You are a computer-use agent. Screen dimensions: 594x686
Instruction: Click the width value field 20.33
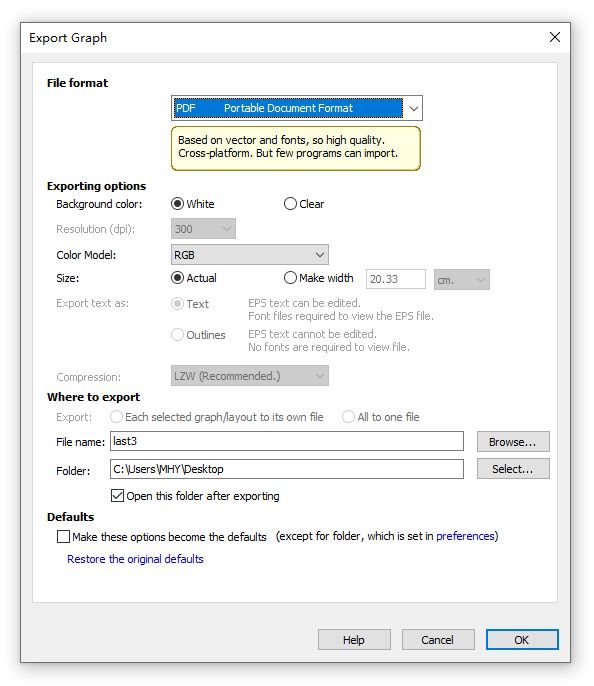click(395, 279)
